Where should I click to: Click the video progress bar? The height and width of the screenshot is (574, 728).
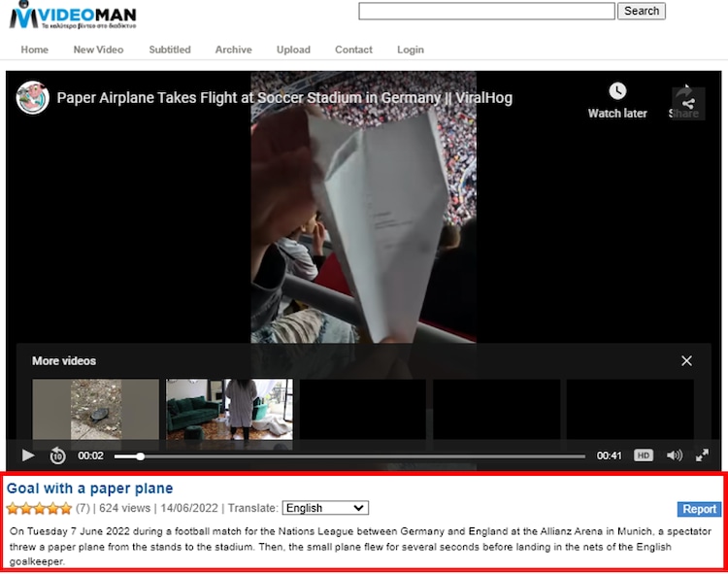point(349,456)
